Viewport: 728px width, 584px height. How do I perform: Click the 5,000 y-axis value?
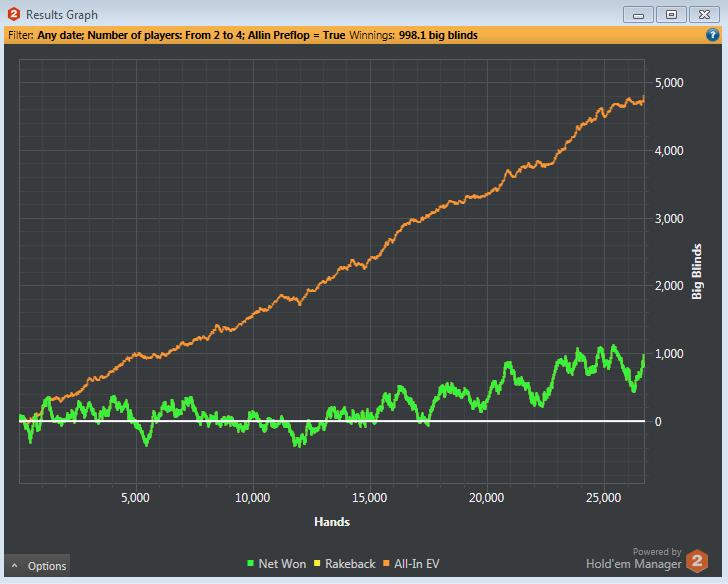coord(669,83)
